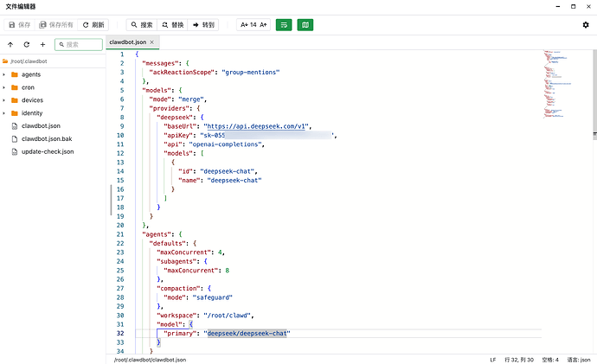Expand the agents folder
This screenshot has width=597, height=364.
coord(4,74)
